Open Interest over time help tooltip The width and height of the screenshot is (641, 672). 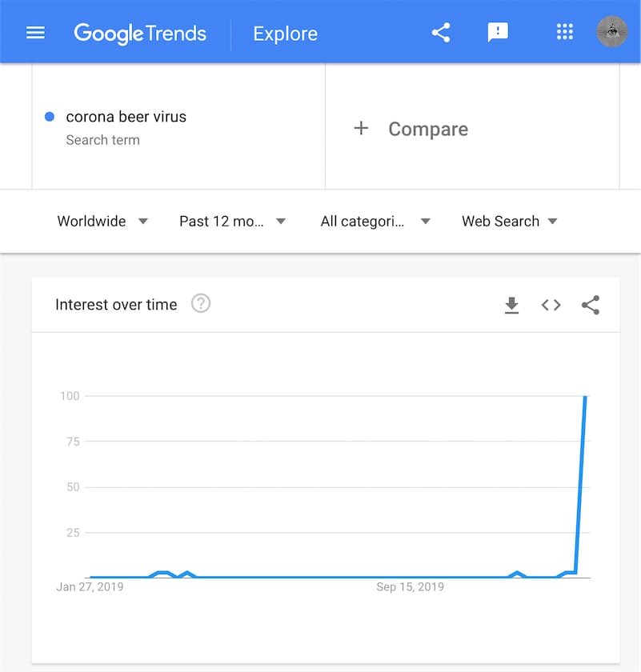point(201,304)
